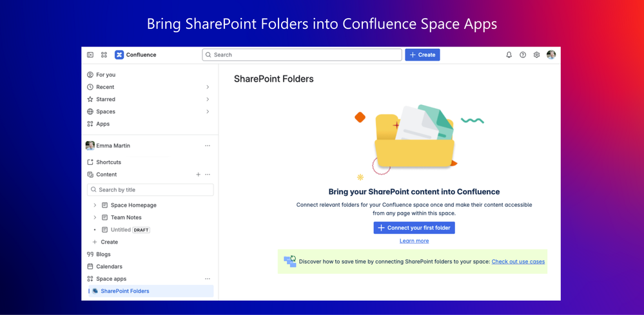Open the notifications bell
This screenshot has height=315, width=644.
(509, 55)
